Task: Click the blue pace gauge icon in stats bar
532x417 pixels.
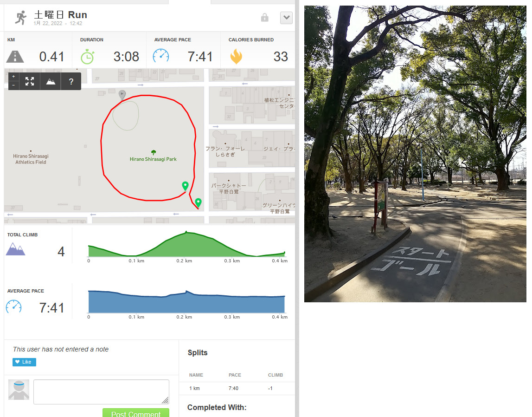Action: click(161, 56)
